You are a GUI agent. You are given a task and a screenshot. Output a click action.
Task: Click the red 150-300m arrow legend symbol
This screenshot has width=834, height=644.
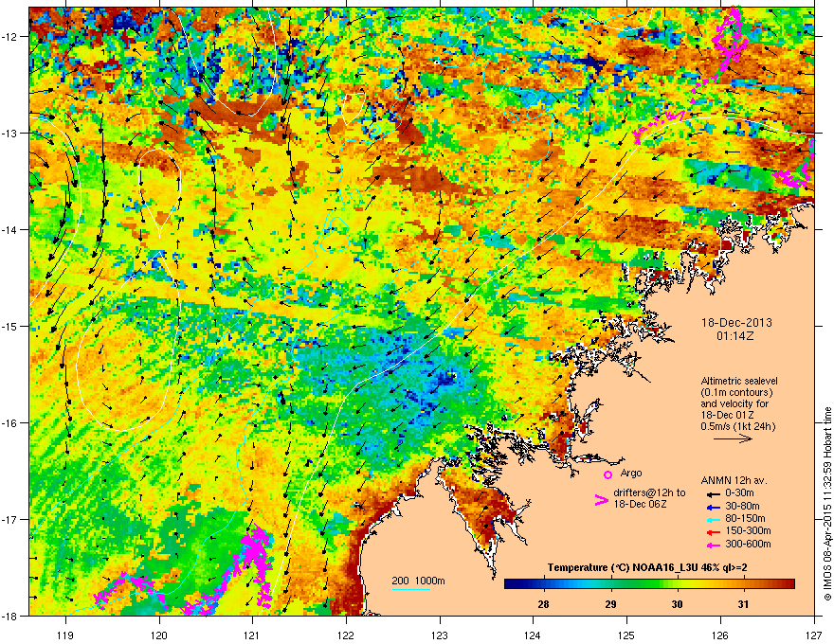(713, 530)
